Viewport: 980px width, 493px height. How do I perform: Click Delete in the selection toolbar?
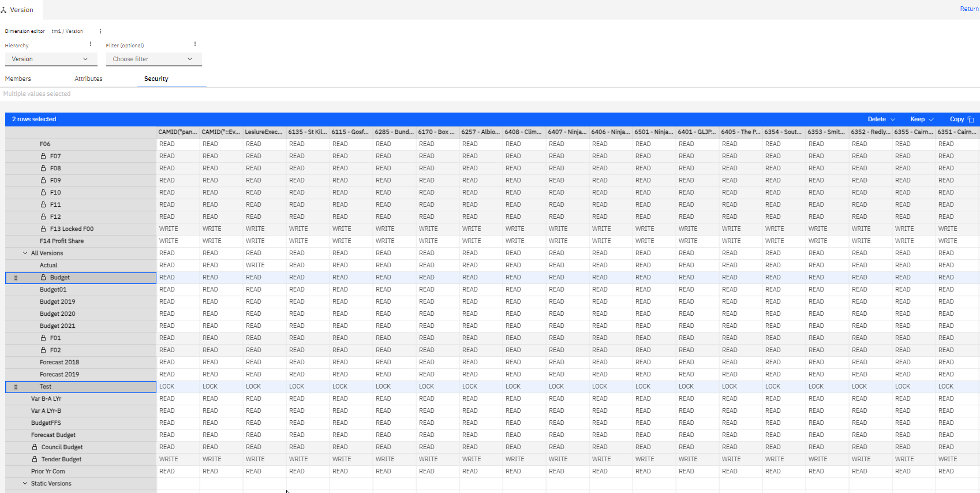881,119
